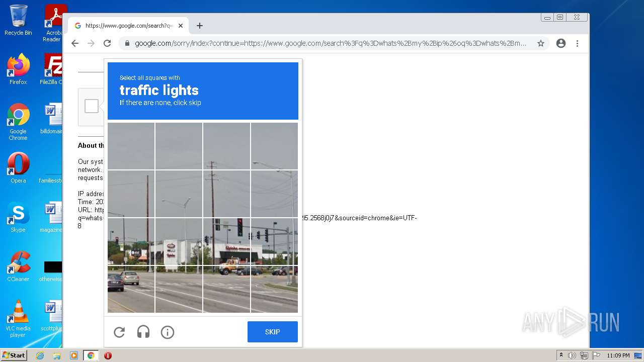Click the blue SKIP button

[x=273, y=332]
